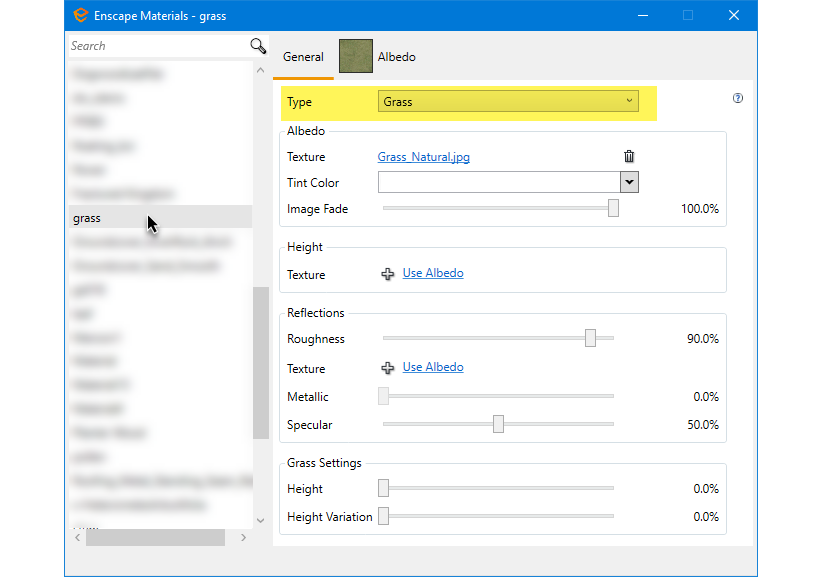This screenshot has height=577, width=828.
Task: Switch to the Albedo tab
Action: click(x=396, y=57)
